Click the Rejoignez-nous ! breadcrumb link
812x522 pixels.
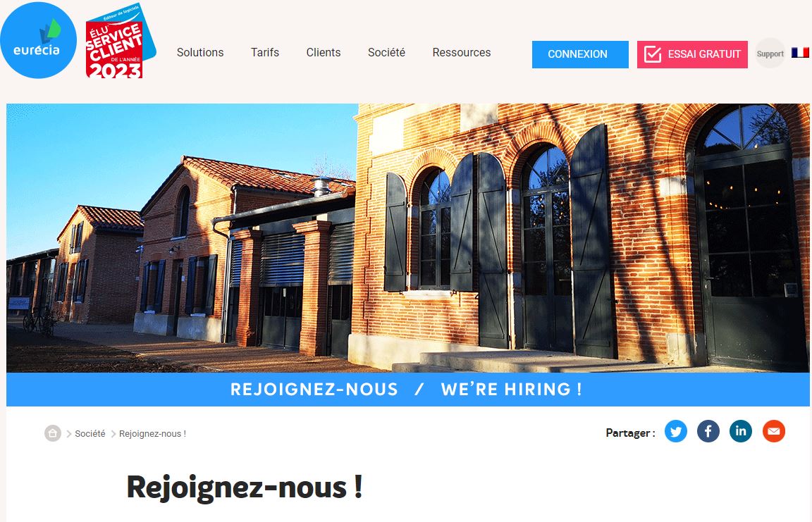pos(152,433)
